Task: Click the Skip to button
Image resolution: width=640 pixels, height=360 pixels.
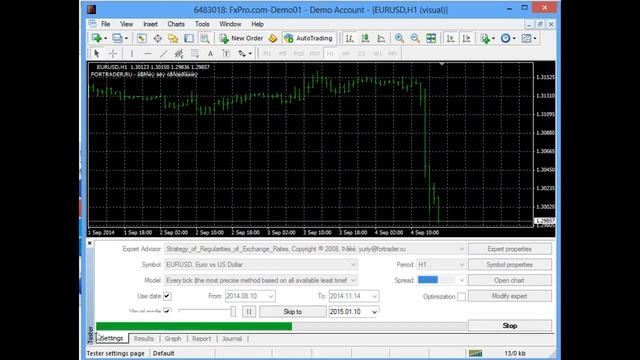Action: coord(293,312)
